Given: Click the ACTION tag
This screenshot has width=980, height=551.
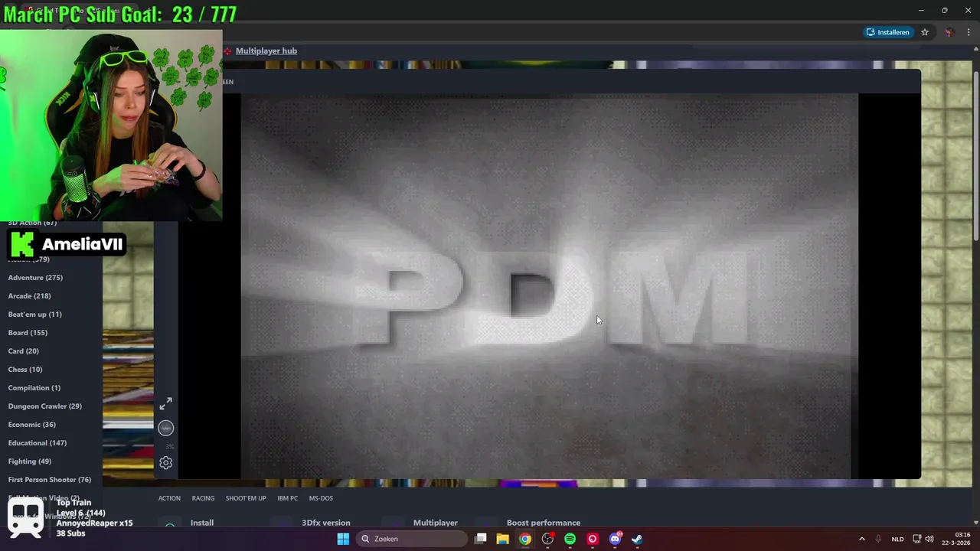Looking at the screenshot, I should pos(169,498).
